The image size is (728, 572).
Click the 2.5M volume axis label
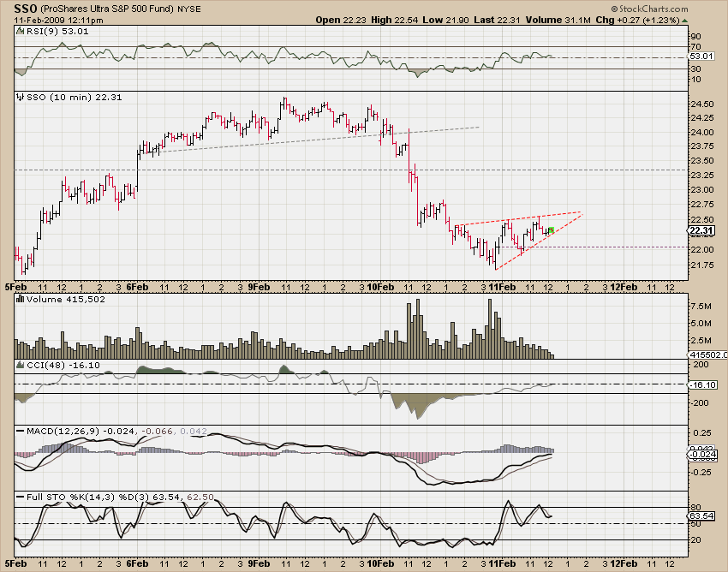[701, 340]
